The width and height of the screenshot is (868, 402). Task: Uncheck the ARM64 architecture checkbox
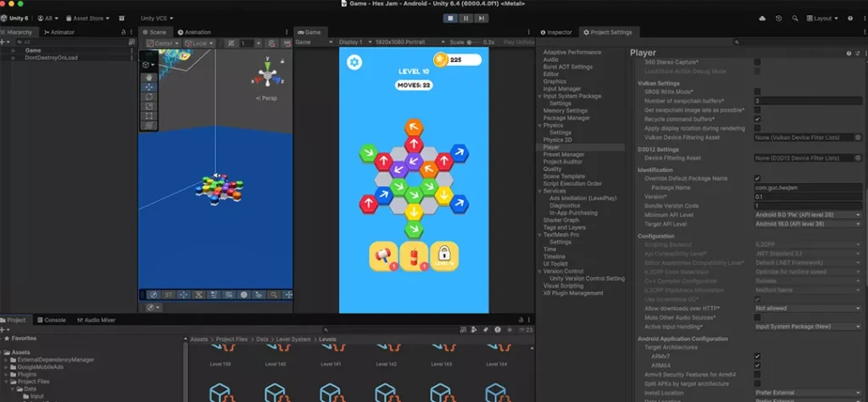coord(757,366)
